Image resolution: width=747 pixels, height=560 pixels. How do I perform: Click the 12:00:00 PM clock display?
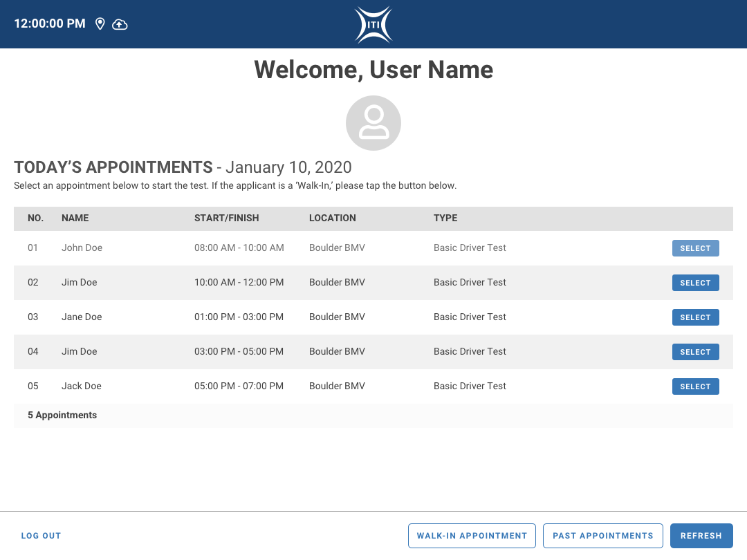(50, 24)
